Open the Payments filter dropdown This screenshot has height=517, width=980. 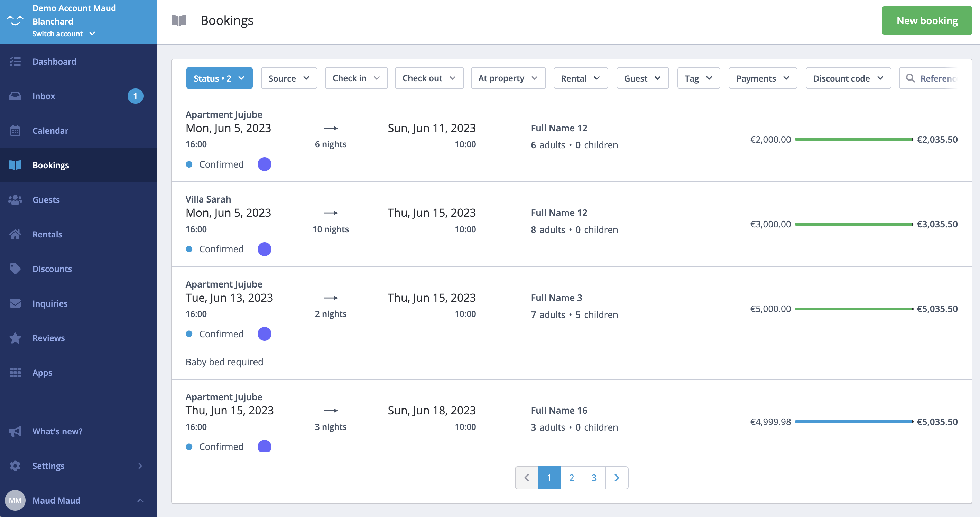pos(763,78)
